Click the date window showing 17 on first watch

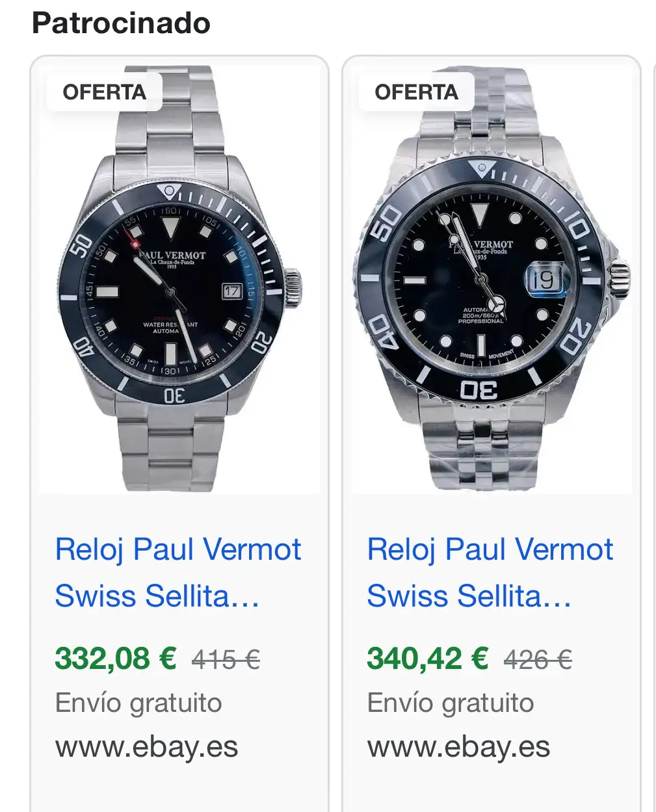click(x=232, y=291)
